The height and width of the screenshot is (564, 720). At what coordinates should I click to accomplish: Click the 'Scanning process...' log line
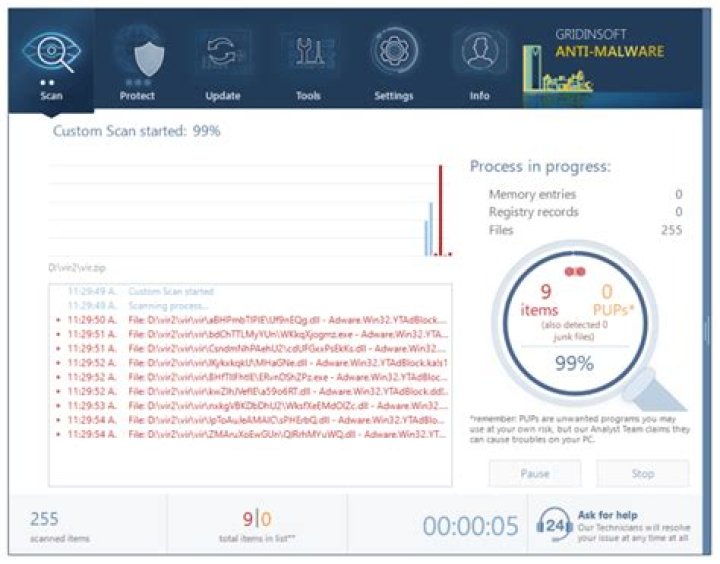pos(138,305)
